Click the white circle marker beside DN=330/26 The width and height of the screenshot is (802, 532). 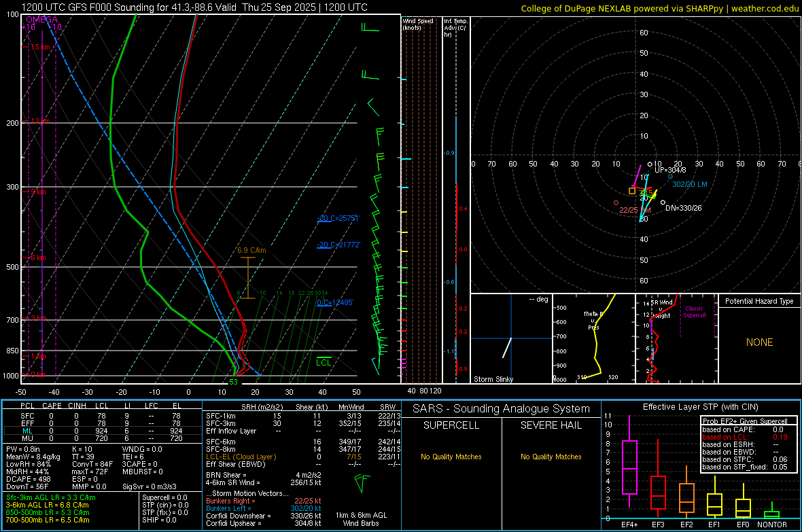663,202
